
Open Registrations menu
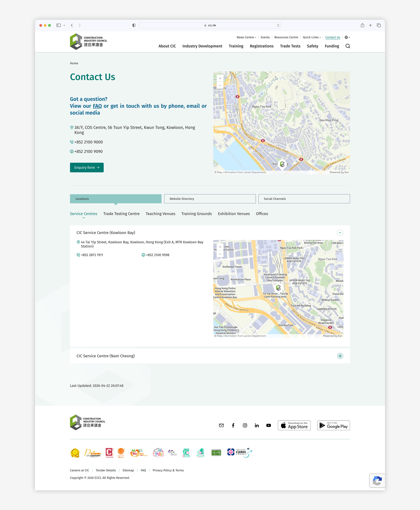click(262, 46)
